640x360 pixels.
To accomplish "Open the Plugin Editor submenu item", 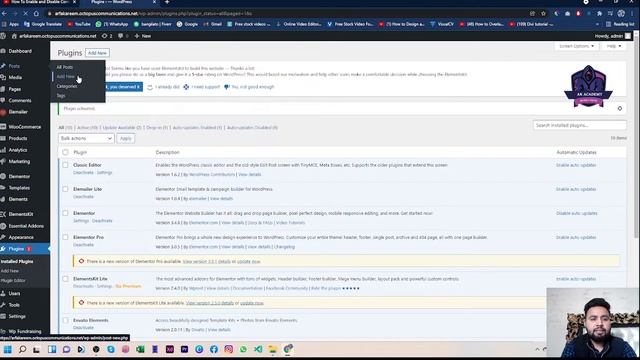I will pyautogui.click(x=13, y=281).
